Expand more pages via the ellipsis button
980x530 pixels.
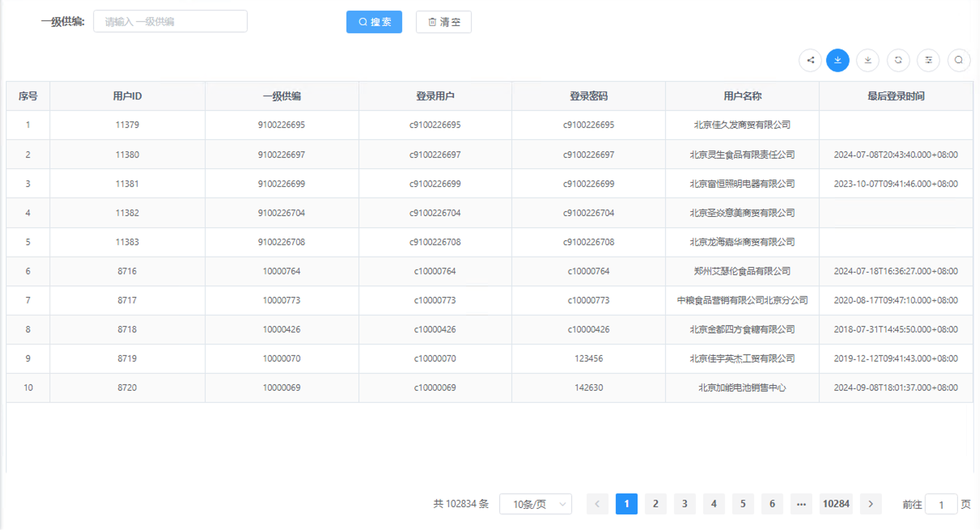801,504
